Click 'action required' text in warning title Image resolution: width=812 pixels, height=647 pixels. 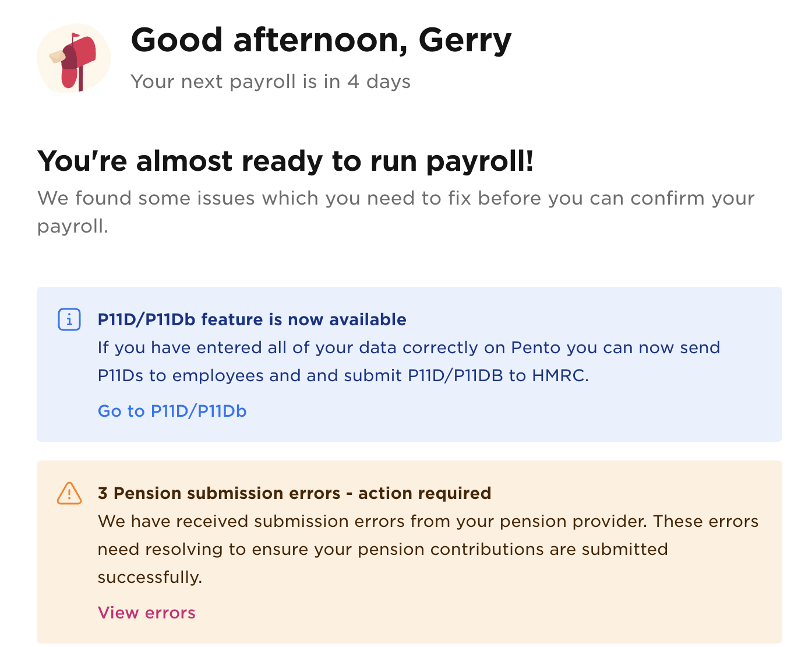click(x=425, y=493)
